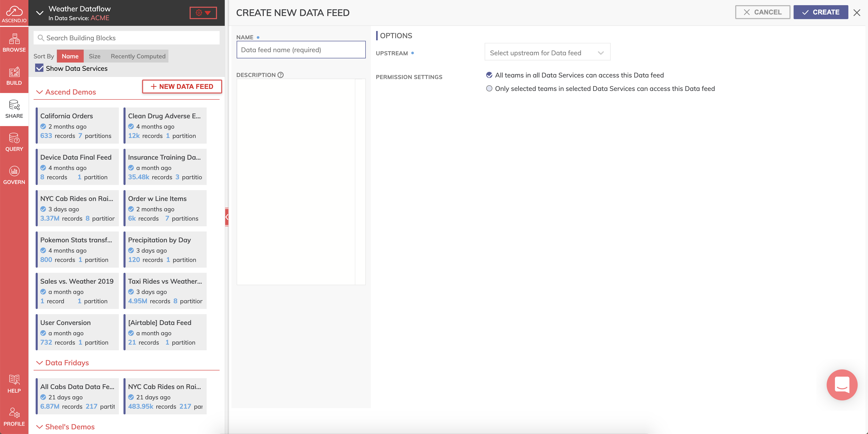Sort by Recently Computed
Image resolution: width=868 pixels, height=434 pixels.
[138, 56]
